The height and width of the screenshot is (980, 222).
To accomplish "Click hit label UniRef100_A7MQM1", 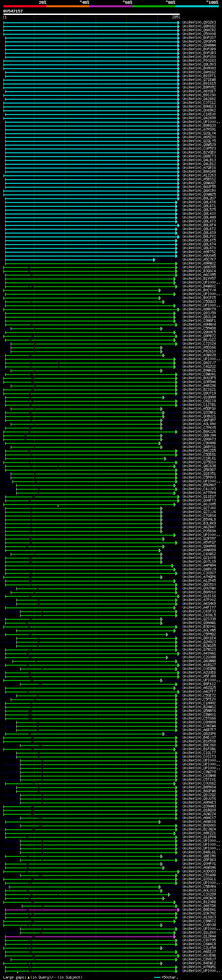I will (x=199, y=967).
